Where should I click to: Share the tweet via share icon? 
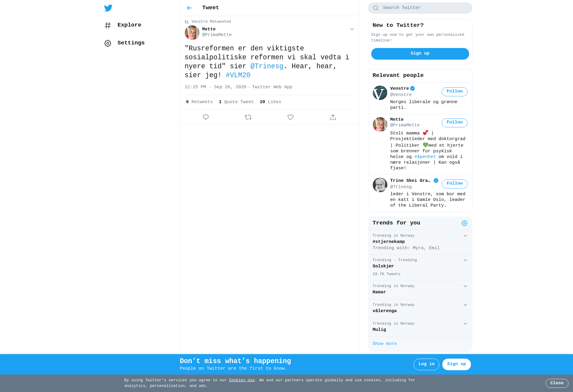(333, 117)
